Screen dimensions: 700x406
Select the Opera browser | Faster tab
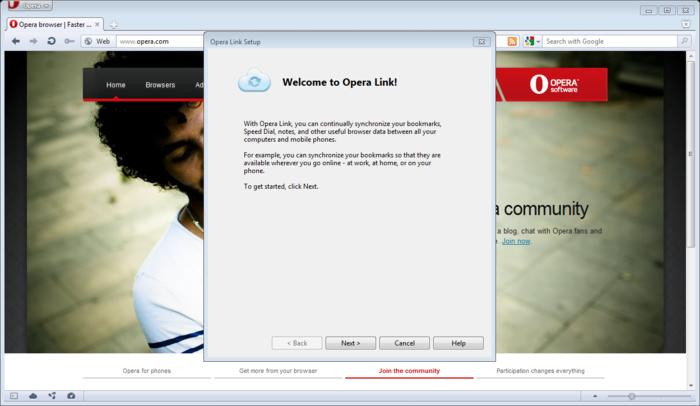coord(54,24)
